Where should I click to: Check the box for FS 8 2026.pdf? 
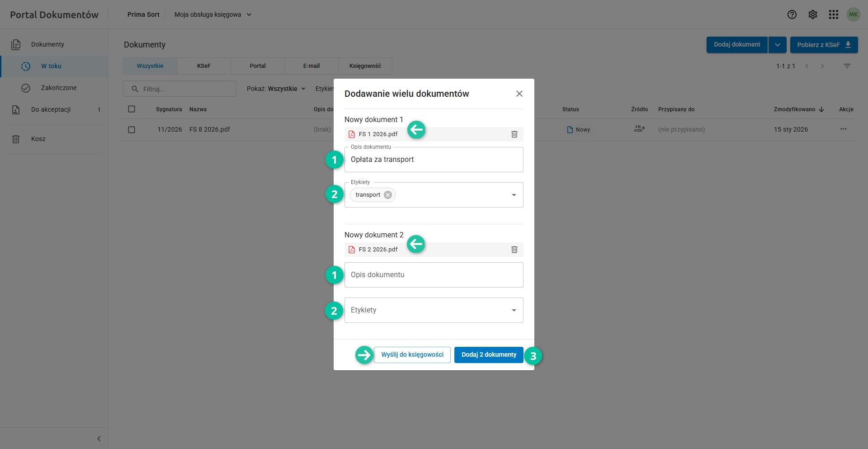tap(132, 130)
